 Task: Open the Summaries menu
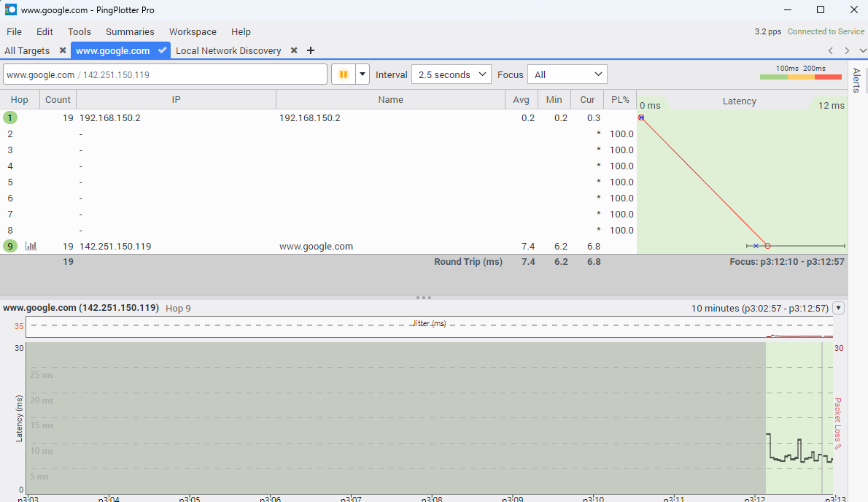coord(130,31)
